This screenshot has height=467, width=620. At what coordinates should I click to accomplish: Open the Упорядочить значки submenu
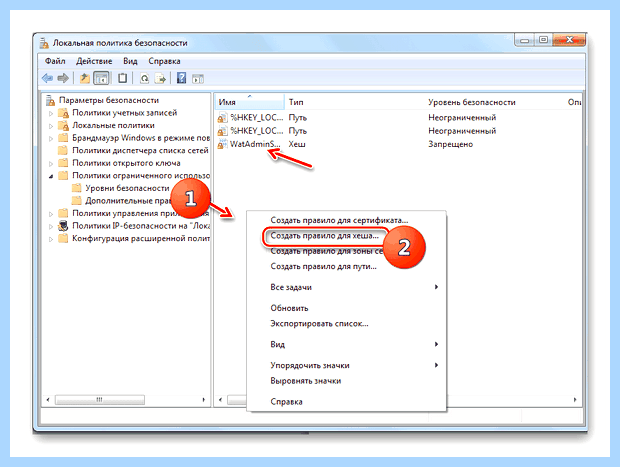[346, 365]
